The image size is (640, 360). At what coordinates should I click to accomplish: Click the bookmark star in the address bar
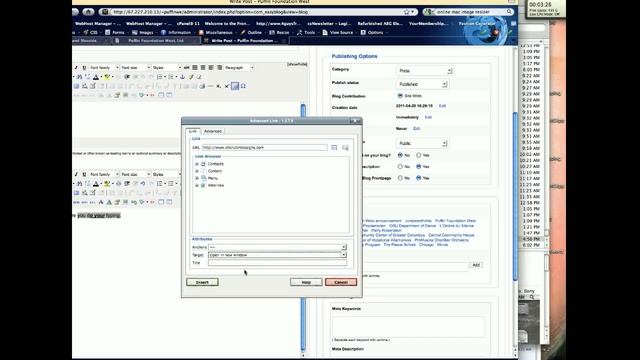pyautogui.click(x=407, y=12)
